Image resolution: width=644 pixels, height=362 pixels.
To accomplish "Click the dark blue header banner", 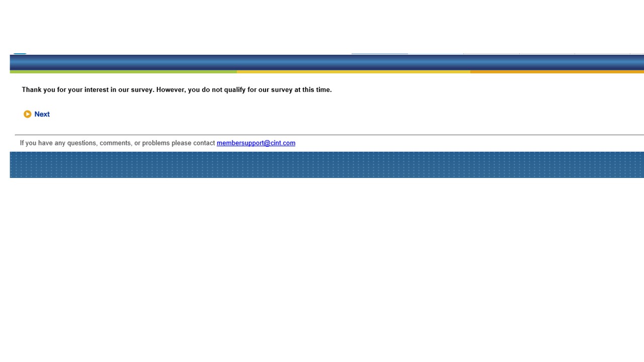I will (322, 62).
